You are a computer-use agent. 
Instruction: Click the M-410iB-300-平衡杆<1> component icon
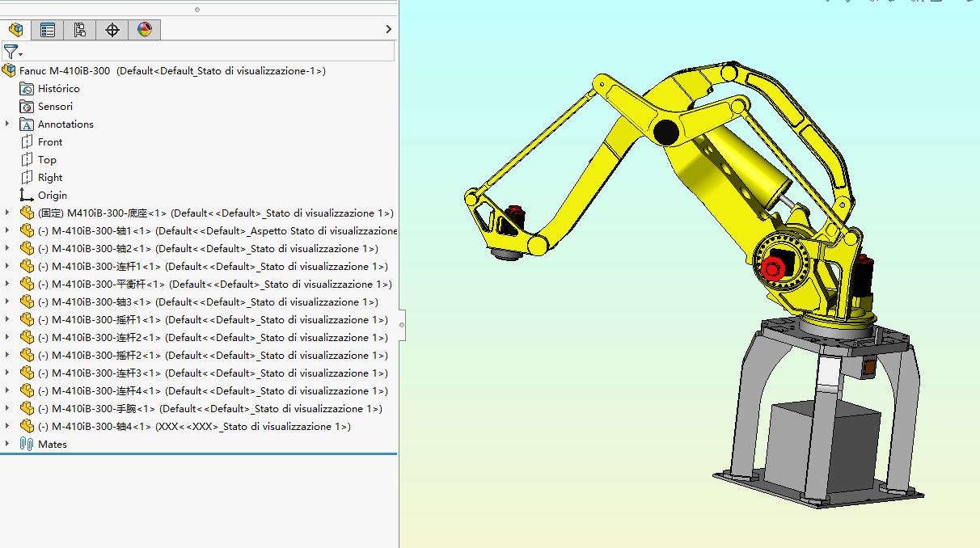click(27, 285)
